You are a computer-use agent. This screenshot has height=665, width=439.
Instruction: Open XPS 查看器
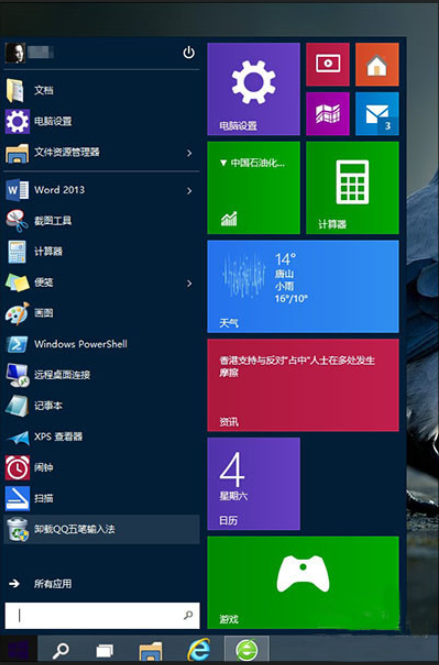(101, 437)
